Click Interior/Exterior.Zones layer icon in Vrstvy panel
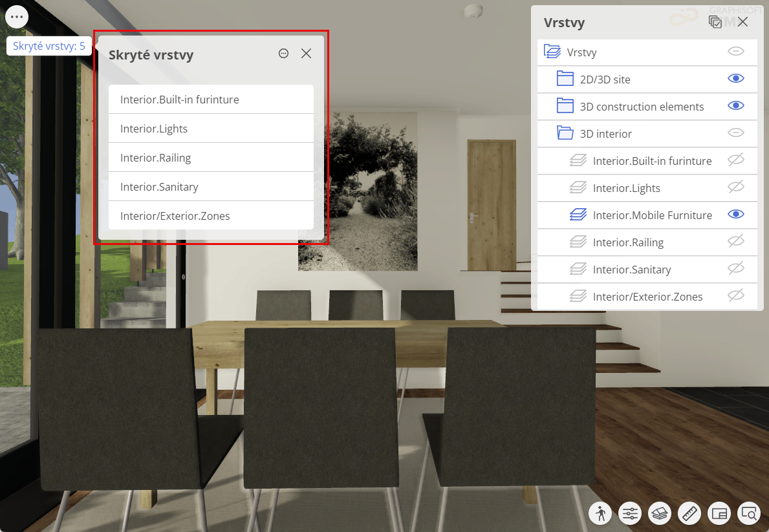 click(578, 295)
